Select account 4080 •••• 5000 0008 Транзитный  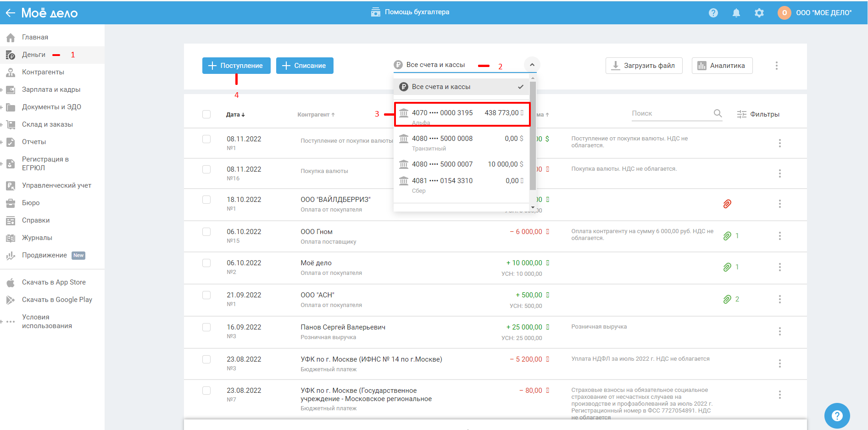462,143
